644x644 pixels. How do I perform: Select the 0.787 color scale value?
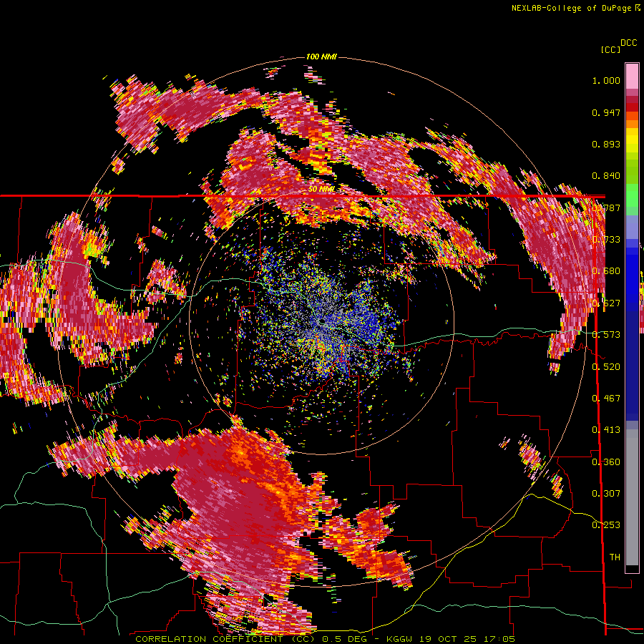coord(606,208)
